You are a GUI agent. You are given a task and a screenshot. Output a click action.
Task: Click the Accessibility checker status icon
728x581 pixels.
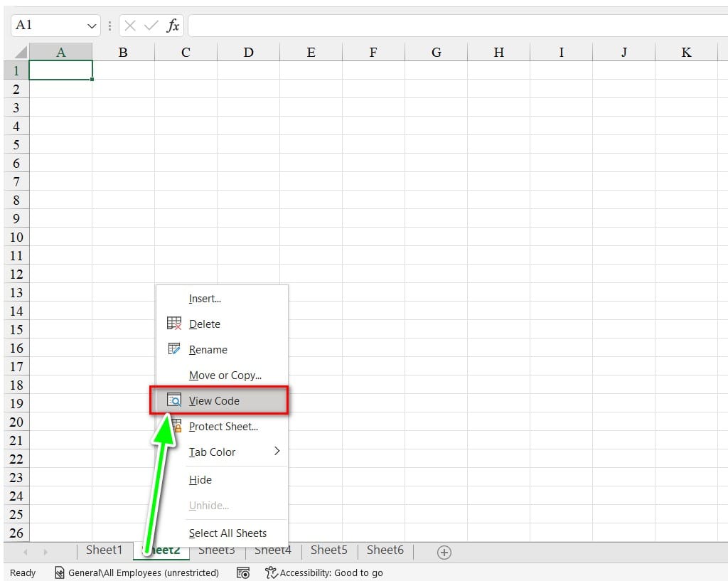(271, 572)
